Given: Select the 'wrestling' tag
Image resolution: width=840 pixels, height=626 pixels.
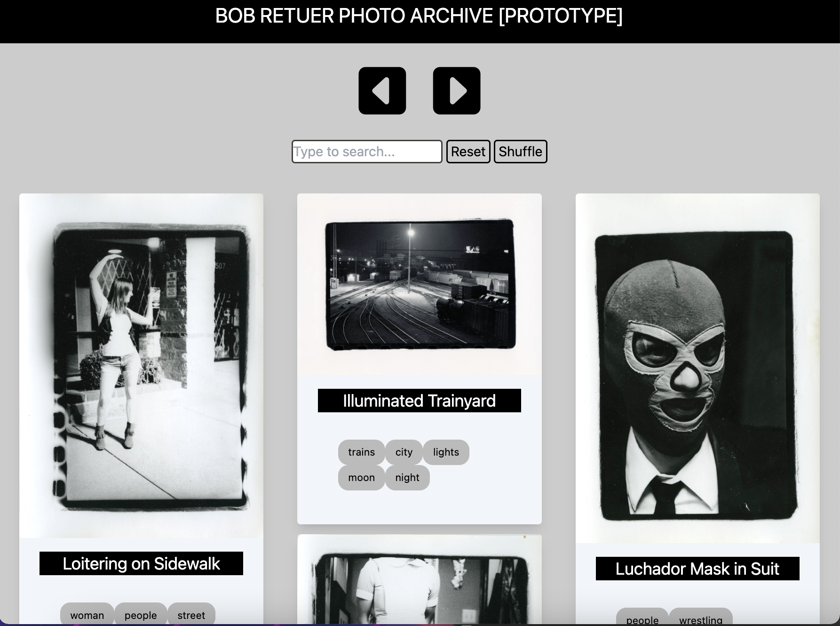Looking at the screenshot, I should point(700,620).
